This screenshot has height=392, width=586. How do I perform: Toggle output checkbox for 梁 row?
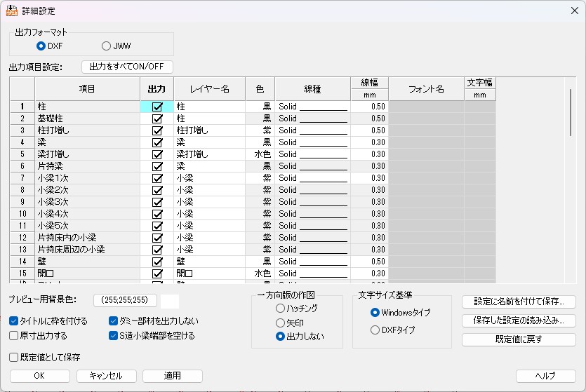157,142
